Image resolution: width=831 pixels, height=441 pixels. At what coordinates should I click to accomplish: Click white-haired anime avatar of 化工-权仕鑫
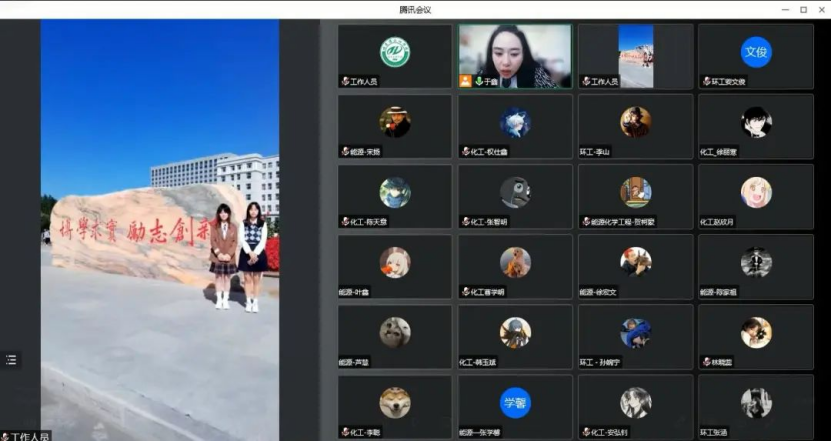tap(515, 122)
